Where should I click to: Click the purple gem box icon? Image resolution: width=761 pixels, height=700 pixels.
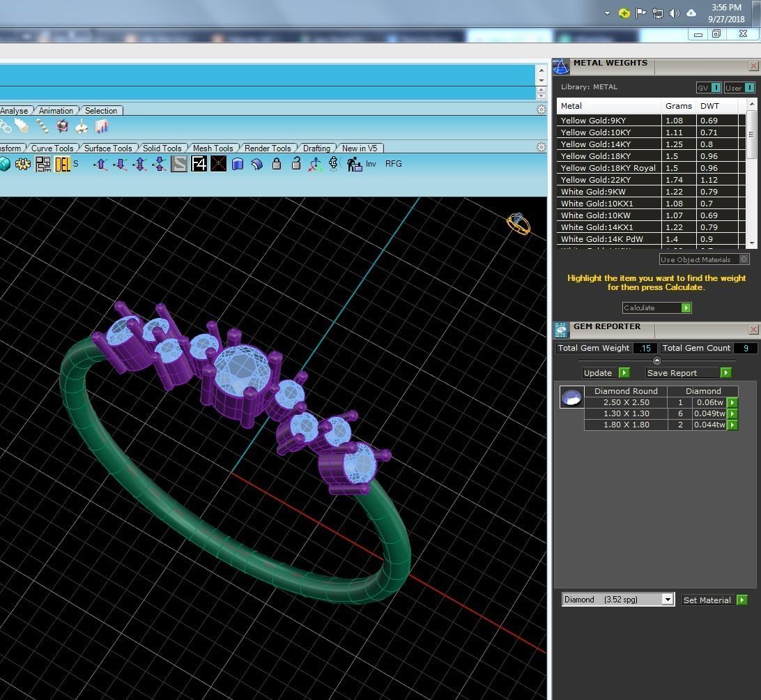(x=62, y=127)
